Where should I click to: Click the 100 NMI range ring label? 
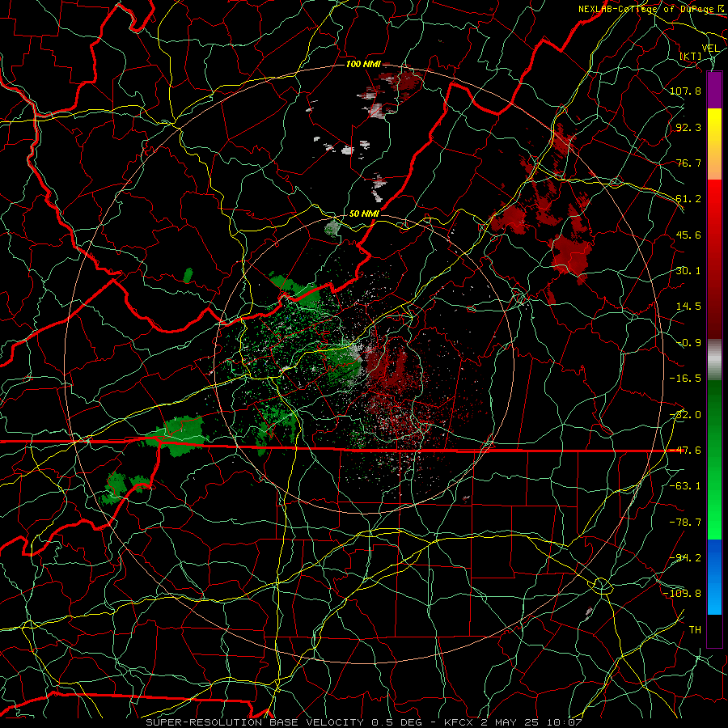363,64
